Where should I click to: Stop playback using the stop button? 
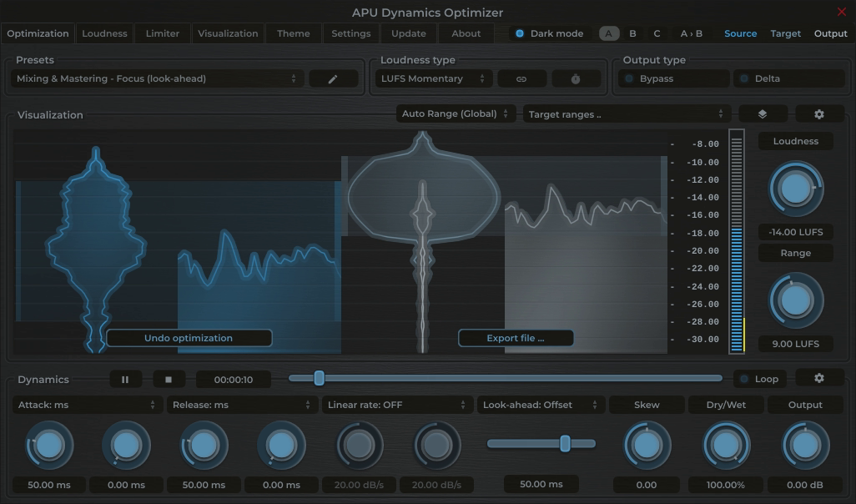pyautogui.click(x=169, y=378)
